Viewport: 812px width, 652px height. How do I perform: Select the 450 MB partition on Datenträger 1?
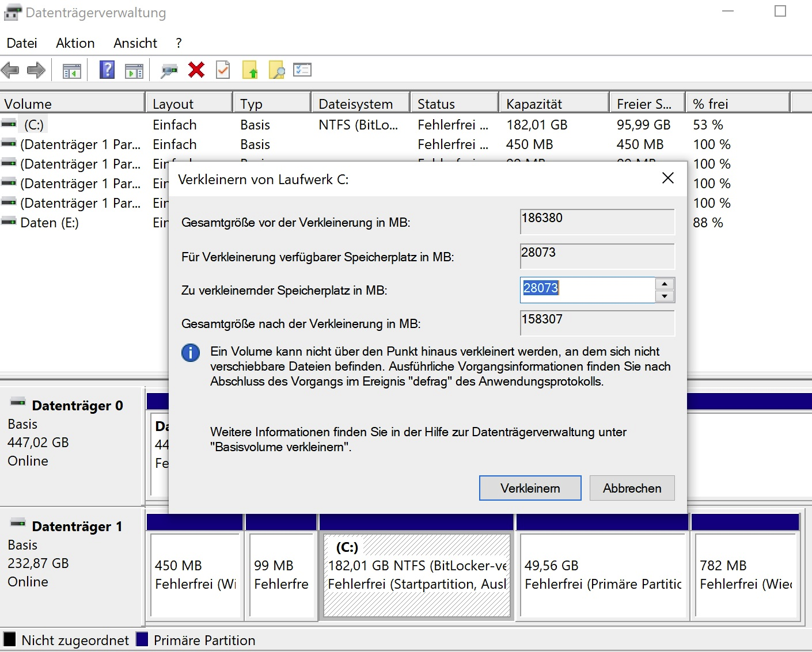(x=195, y=575)
